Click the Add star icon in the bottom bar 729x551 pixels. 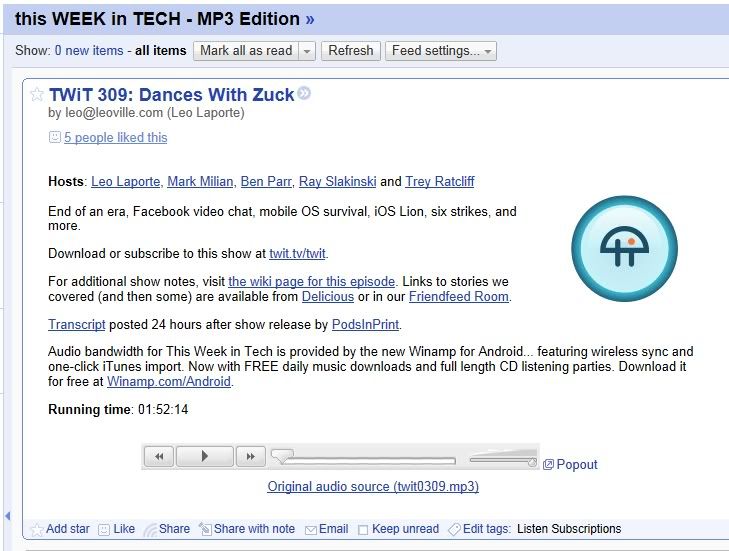pyautogui.click(x=37, y=530)
